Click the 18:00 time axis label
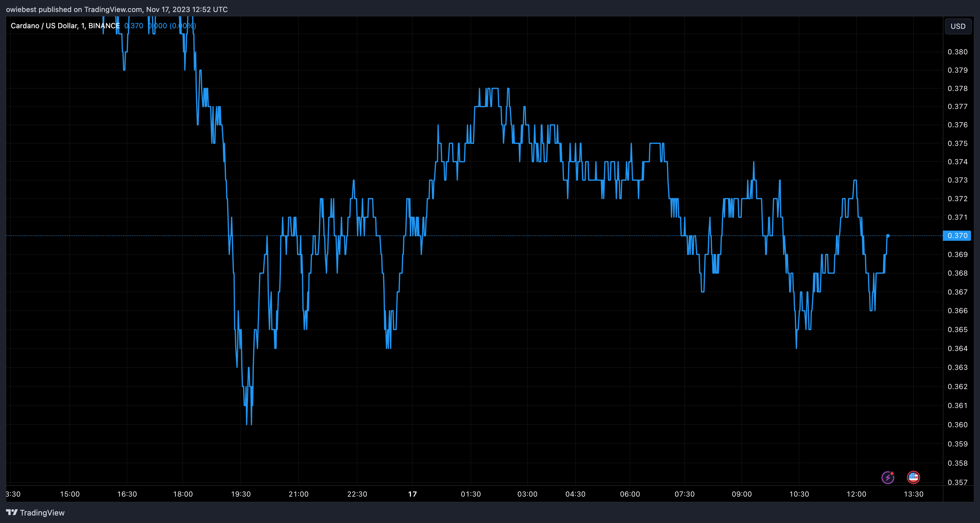 coord(183,494)
